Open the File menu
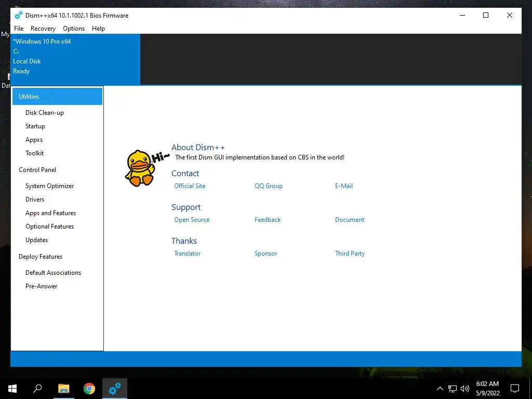The height and width of the screenshot is (399, 532). pos(19,29)
